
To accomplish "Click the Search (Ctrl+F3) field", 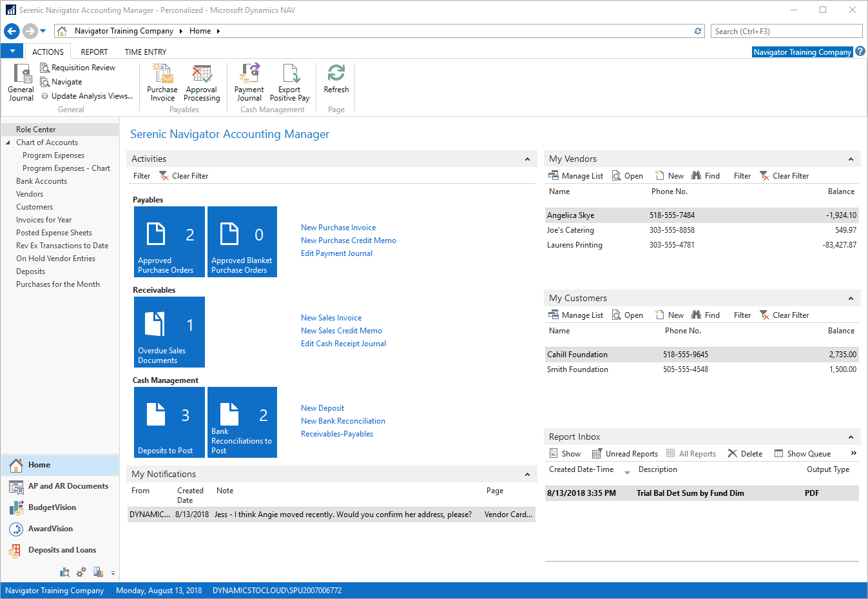I will pos(786,31).
